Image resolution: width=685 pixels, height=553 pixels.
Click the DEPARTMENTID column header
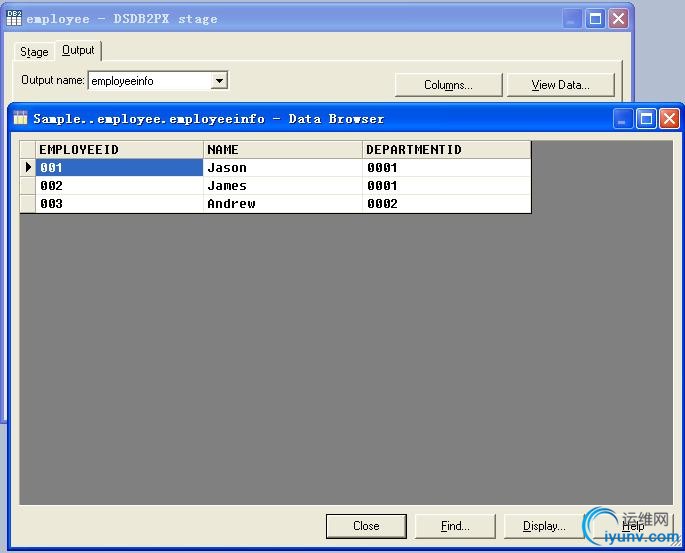pos(446,149)
